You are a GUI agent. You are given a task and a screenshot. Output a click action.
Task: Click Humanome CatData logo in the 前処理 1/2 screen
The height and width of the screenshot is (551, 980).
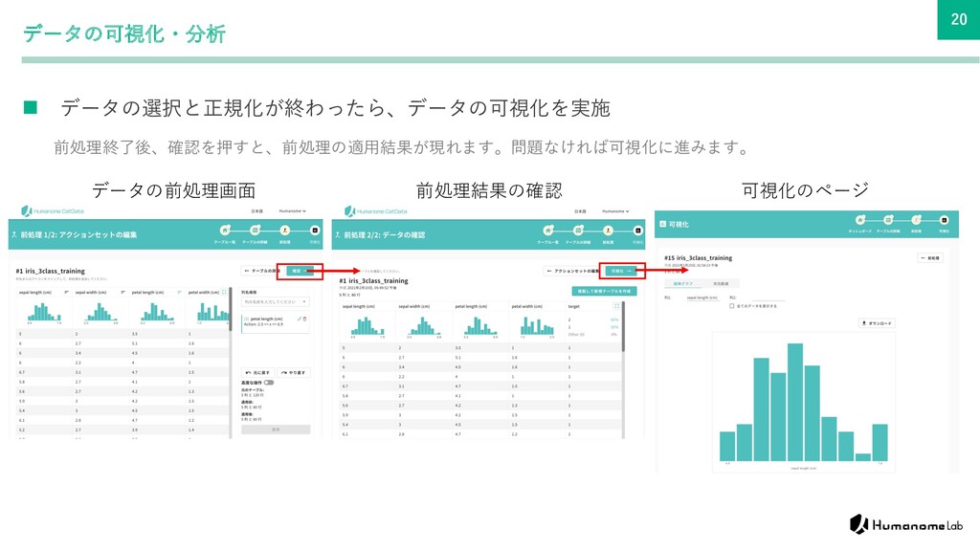(53, 211)
